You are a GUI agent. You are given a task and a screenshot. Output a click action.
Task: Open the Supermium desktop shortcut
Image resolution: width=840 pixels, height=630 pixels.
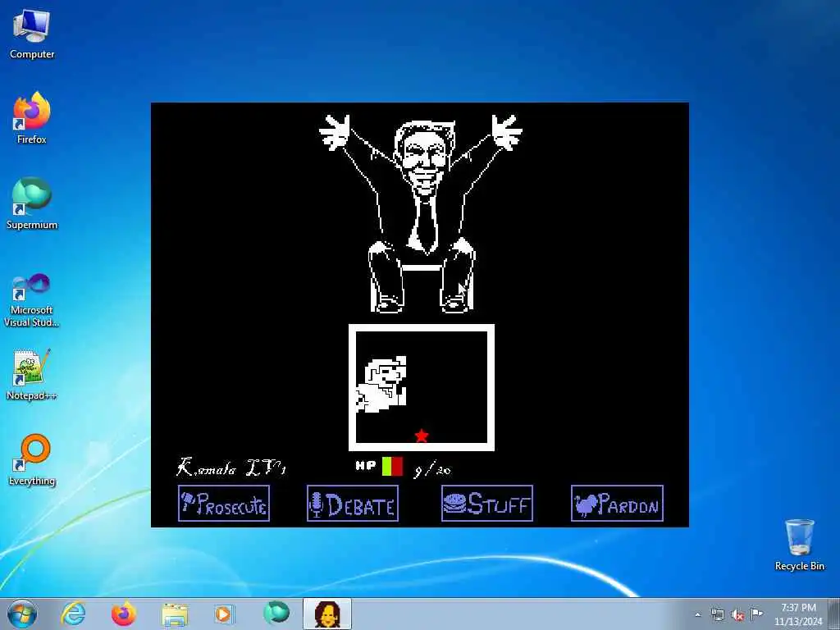(32, 203)
